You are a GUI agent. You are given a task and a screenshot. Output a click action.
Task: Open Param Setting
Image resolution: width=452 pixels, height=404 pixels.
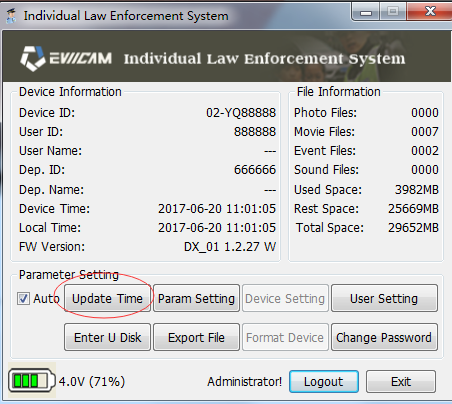pyautogui.click(x=196, y=298)
